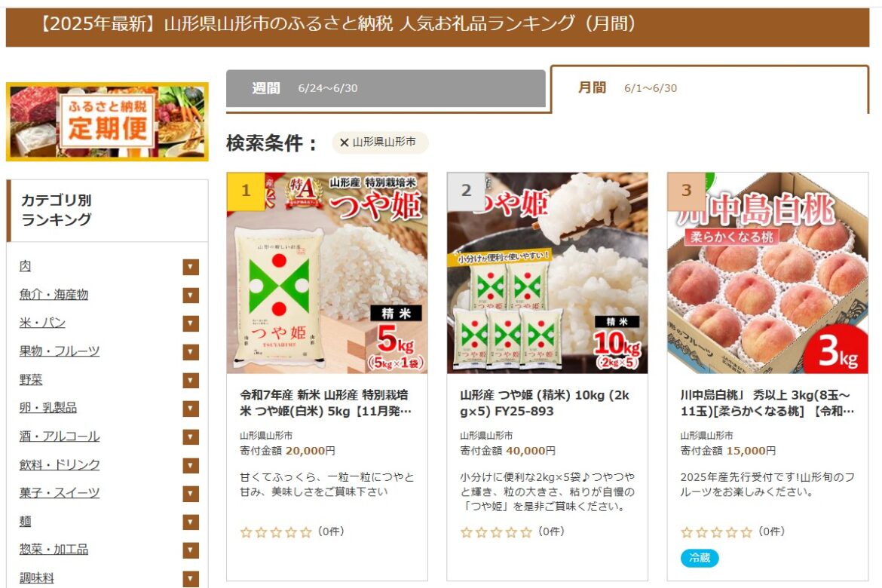Expand the 菓子・スイーツ category arrow
Viewport: 882px width, 588px height.
click(191, 494)
